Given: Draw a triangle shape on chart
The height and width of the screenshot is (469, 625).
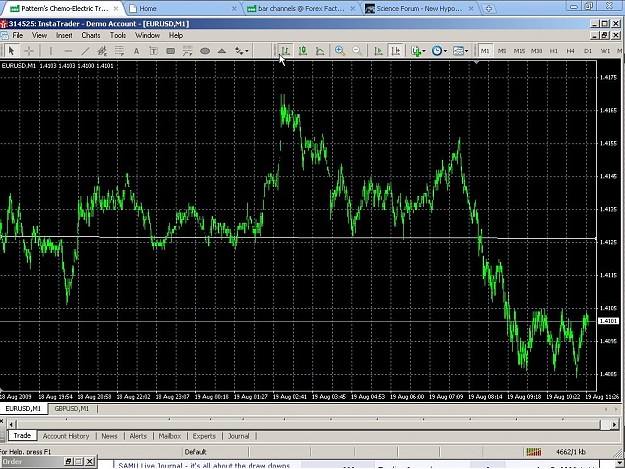Looking at the screenshot, I should [x=222, y=51].
